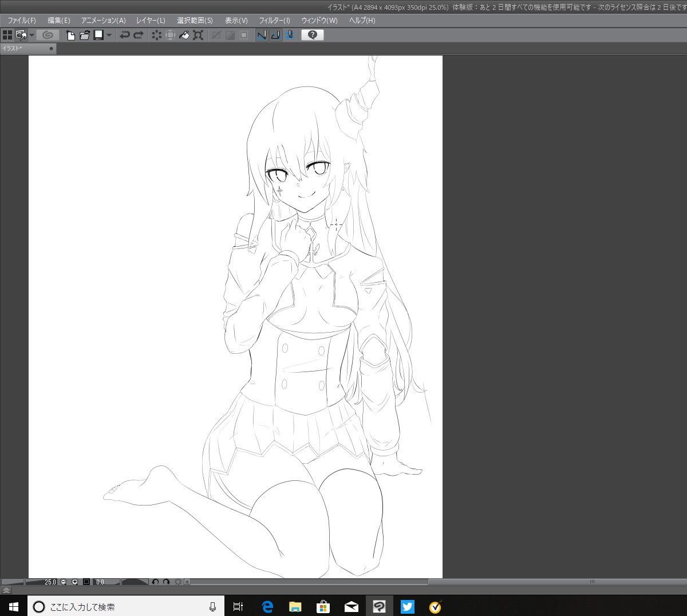Toggle Snap to Grid
The image size is (687, 616).
pos(290,35)
